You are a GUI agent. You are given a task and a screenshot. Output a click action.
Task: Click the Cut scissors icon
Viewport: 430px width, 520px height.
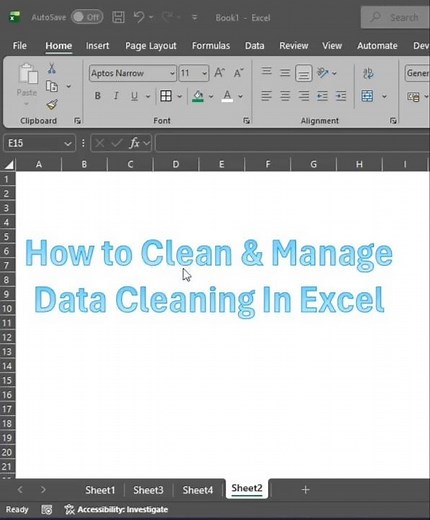pyautogui.click(x=52, y=69)
